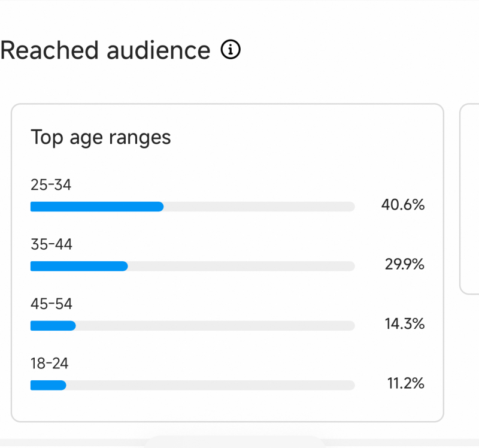The height and width of the screenshot is (448, 479).
Task: Click the gray unfilled part of 25-34 bar
Action: (x=259, y=207)
